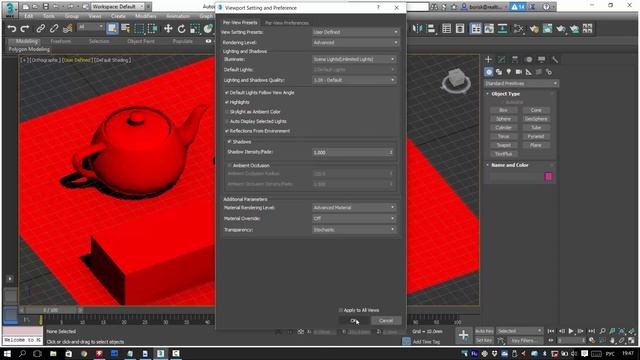Open the Layer Explorer icon
The image size is (640, 360).
click(x=460, y=29)
